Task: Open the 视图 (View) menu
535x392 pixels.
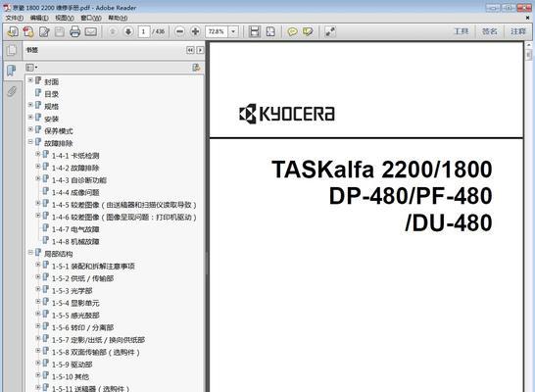Action: point(65,18)
